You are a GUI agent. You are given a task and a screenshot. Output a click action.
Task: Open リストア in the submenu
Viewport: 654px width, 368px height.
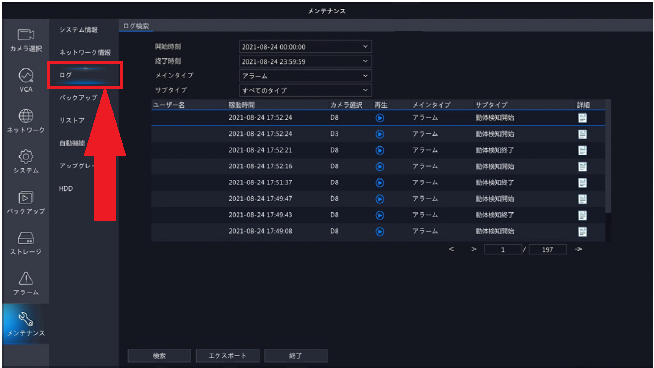(72, 120)
